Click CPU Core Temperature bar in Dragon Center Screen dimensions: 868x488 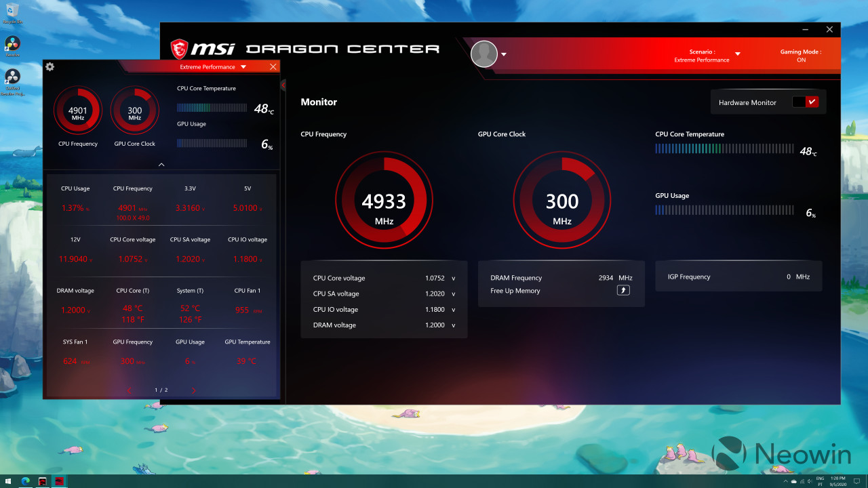coord(724,149)
